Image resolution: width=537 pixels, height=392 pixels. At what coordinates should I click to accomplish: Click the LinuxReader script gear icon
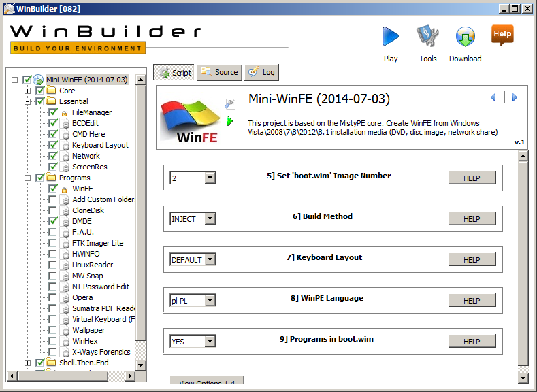65,265
